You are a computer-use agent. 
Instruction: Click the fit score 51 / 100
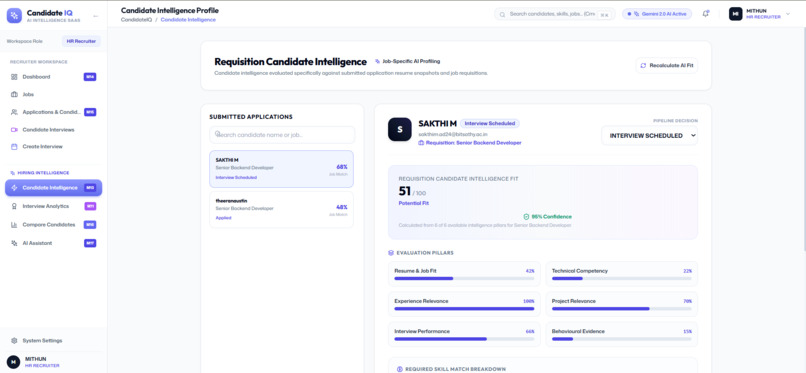pos(412,192)
